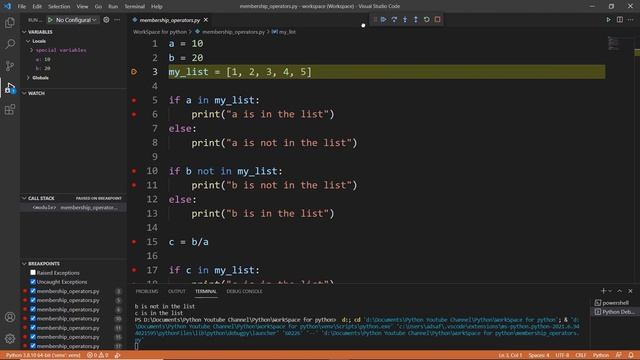Stop debugging with the red square

(x=438, y=19)
